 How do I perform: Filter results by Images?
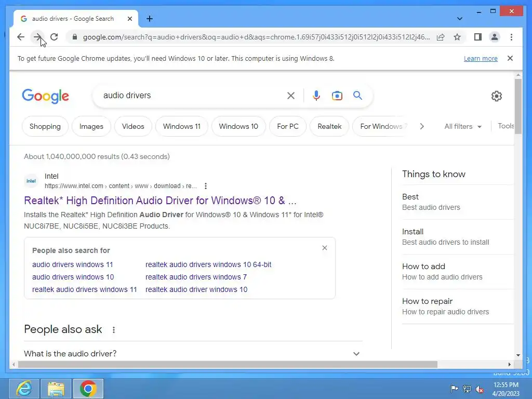click(91, 126)
